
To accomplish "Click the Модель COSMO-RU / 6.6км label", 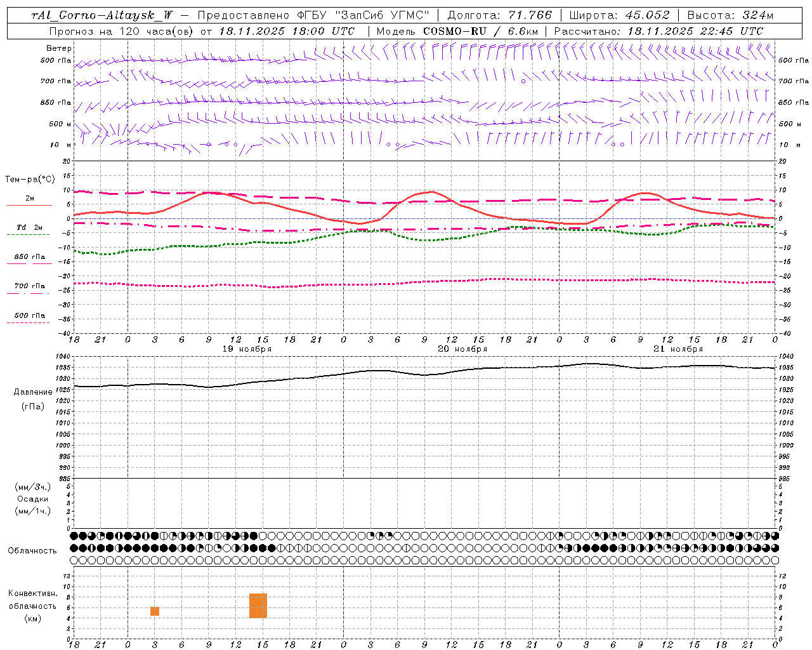I will click(x=457, y=31).
